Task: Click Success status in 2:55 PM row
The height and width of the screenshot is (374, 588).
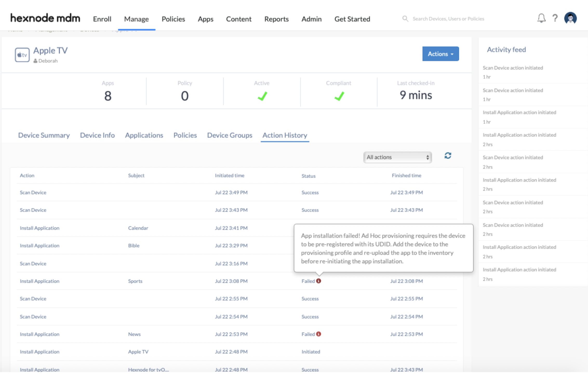Action: [x=310, y=299]
